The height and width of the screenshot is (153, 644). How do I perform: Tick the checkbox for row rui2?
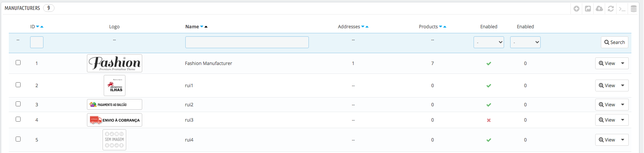click(x=18, y=104)
